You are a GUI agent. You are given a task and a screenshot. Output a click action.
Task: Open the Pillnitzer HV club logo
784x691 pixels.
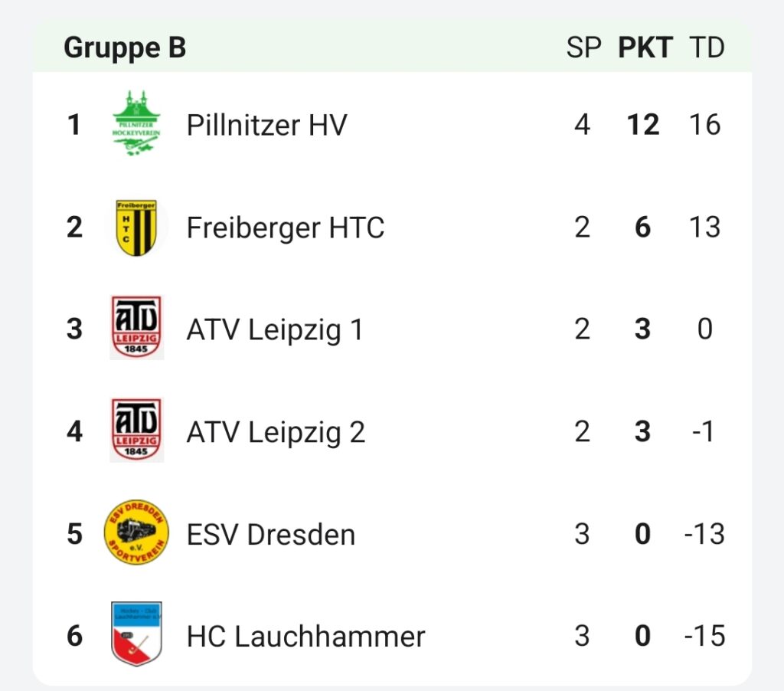pos(136,123)
